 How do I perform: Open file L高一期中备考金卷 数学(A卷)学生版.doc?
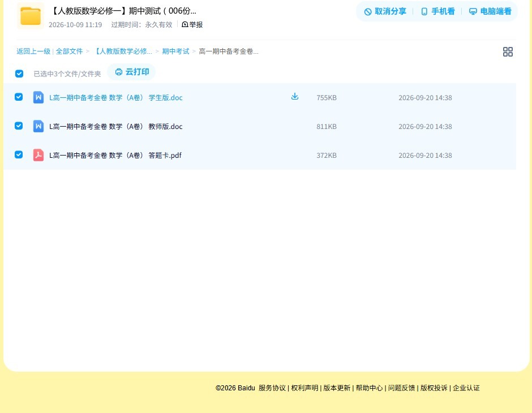click(x=115, y=98)
